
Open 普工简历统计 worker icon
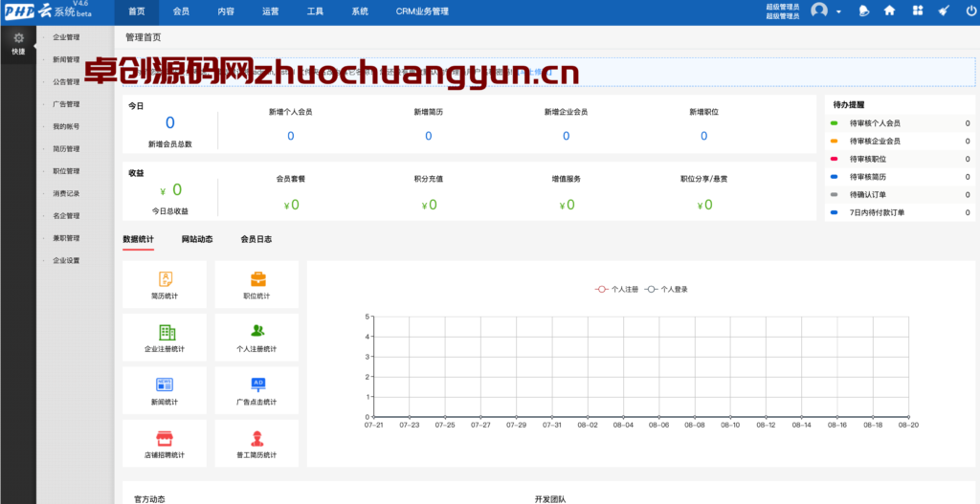click(x=256, y=438)
